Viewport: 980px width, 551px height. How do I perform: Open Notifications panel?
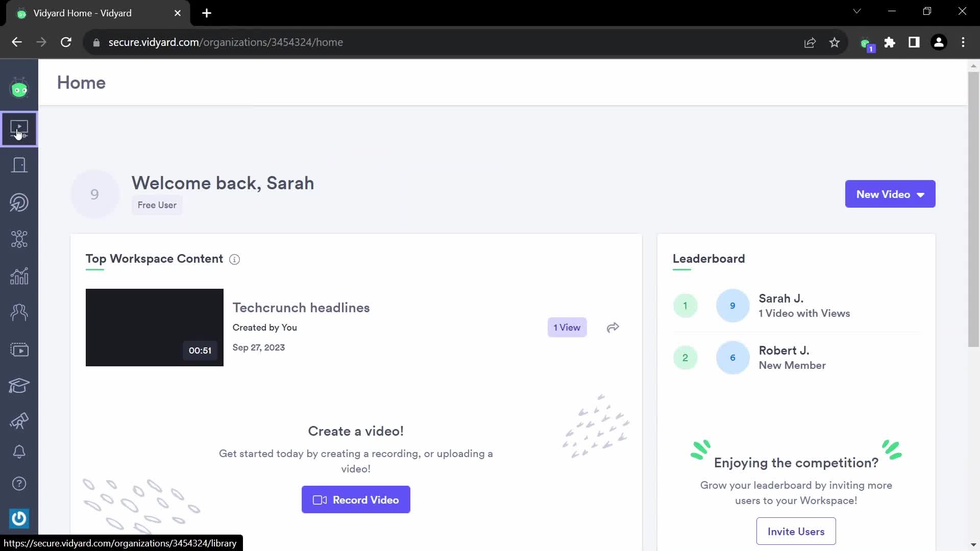pos(19,451)
